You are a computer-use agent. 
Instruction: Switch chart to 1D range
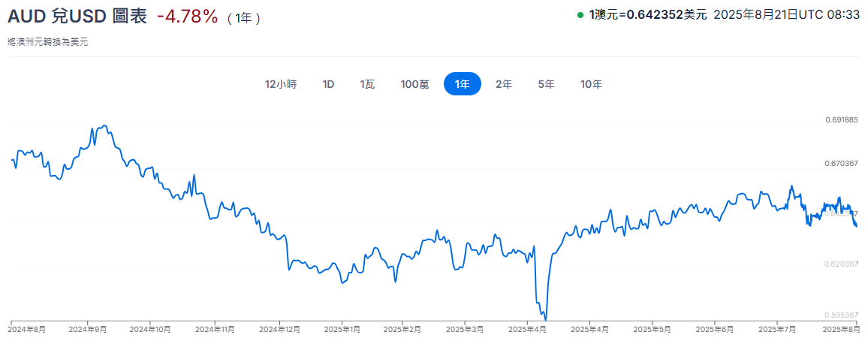click(x=329, y=84)
